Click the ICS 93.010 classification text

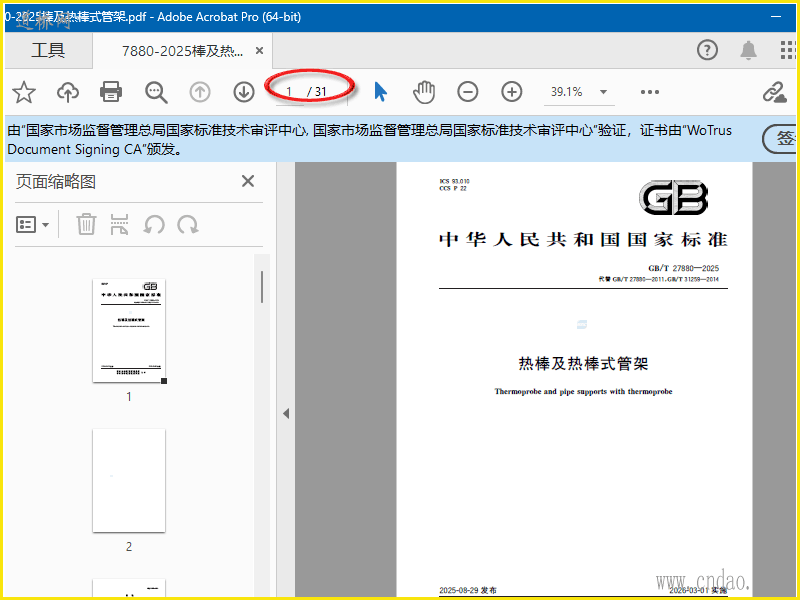(454, 181)
